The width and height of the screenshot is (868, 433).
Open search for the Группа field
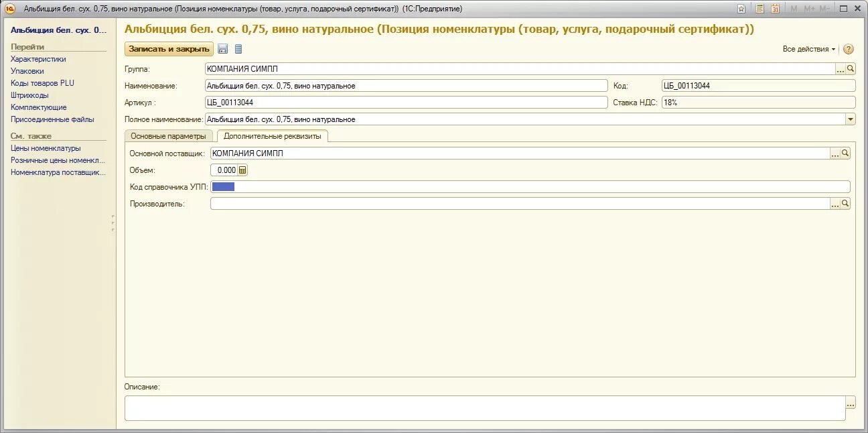pyautogui.click(x=851, y=68)
